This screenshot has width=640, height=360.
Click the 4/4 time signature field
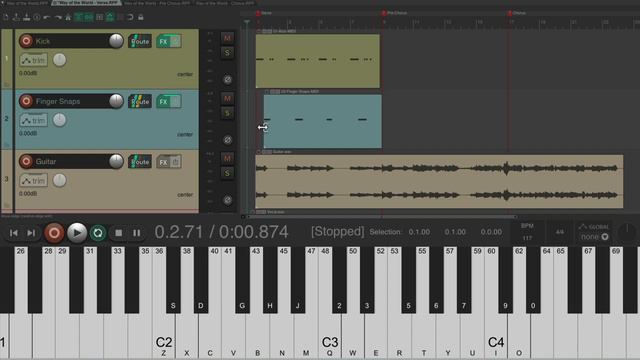point(560,232)
